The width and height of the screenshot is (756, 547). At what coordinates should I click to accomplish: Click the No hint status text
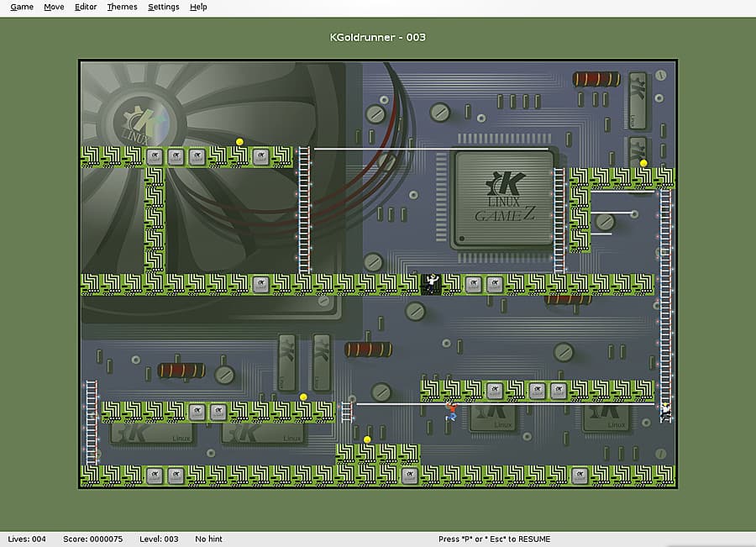click(x=209, y=539)
